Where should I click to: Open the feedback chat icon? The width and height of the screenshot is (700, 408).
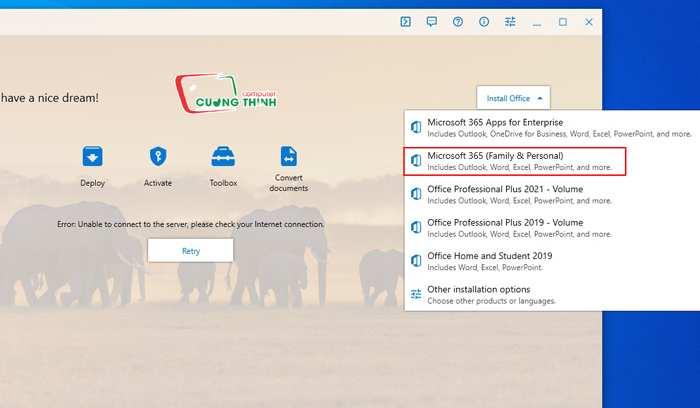coord(432,22)
